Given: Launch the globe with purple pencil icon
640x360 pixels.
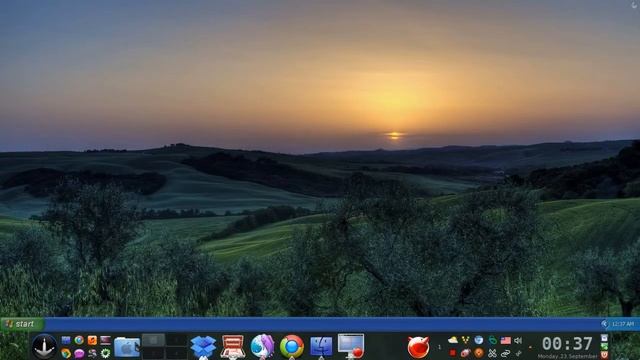Looking at the screenshot, I should pos(262,347).
